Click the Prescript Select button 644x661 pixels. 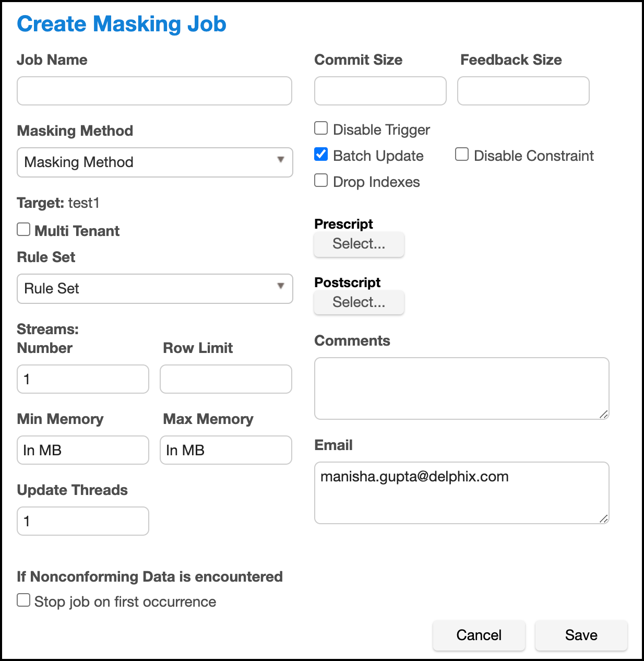click(359, 244)
